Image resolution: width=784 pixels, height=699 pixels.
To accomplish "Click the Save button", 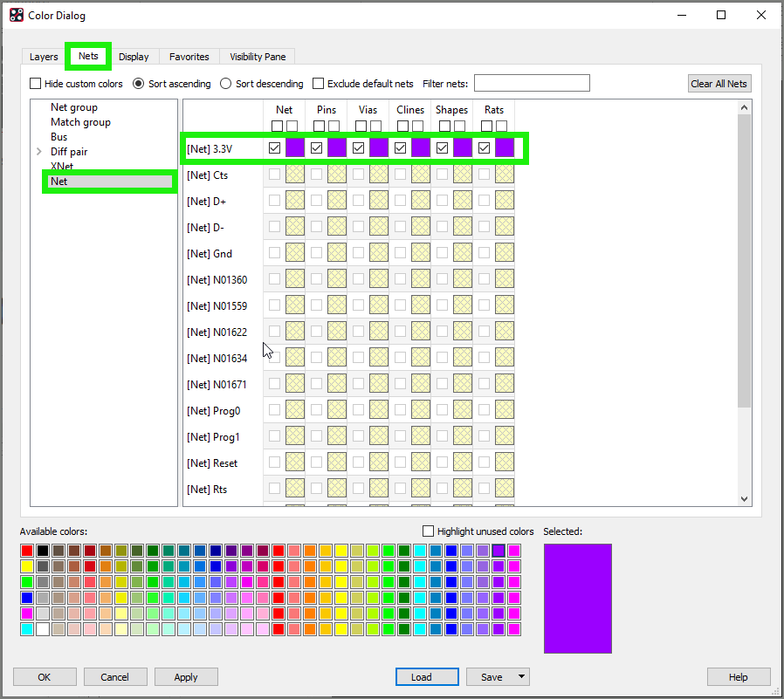I will coord(492,677).
